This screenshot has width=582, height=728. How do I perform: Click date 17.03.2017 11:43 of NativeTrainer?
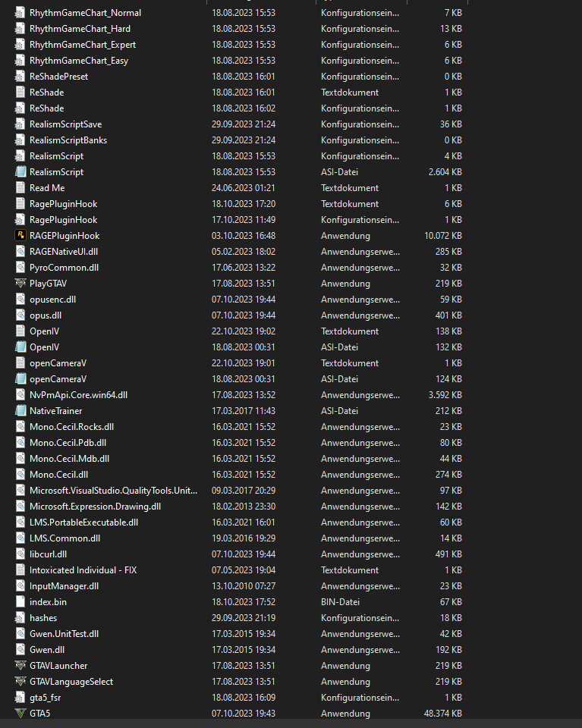(244, 410)
